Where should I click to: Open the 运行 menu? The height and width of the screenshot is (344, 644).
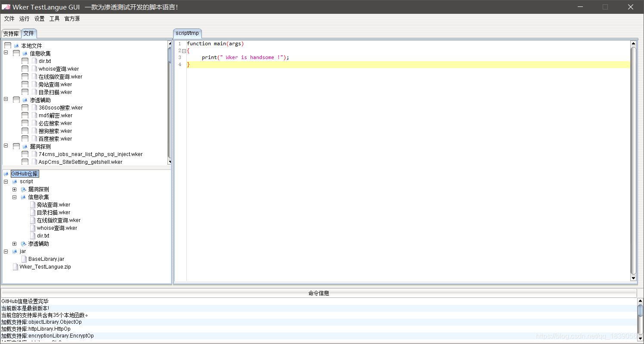point(25,19)
